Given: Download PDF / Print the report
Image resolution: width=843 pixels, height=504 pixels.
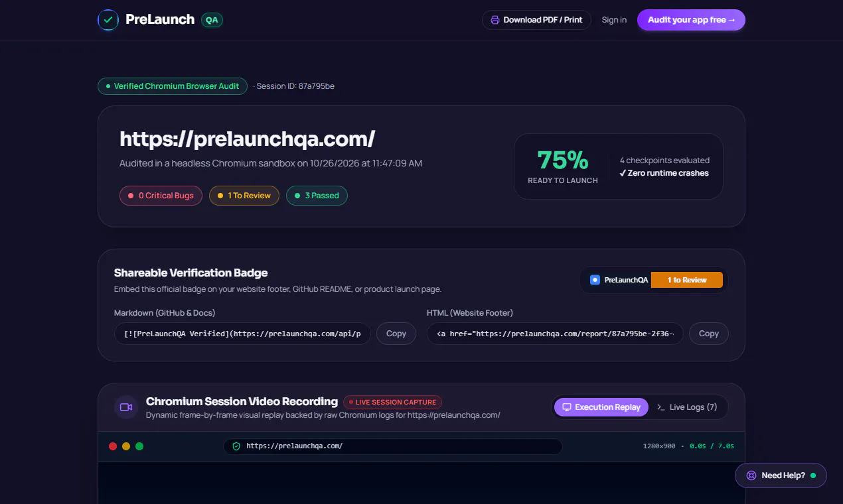Looking at the screenshot, I should pyautogui.click(x=536, y=20).
